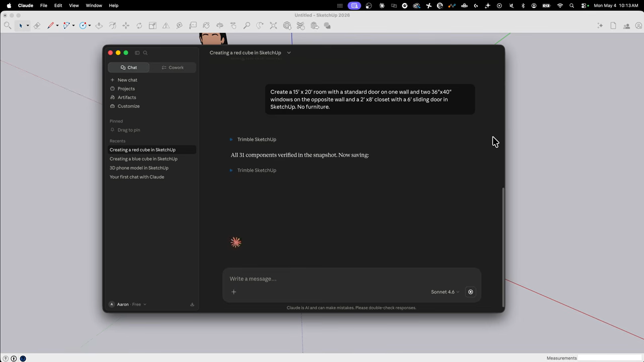
Task: Click the Send to LayOut icon
Action: coord(314,25)
